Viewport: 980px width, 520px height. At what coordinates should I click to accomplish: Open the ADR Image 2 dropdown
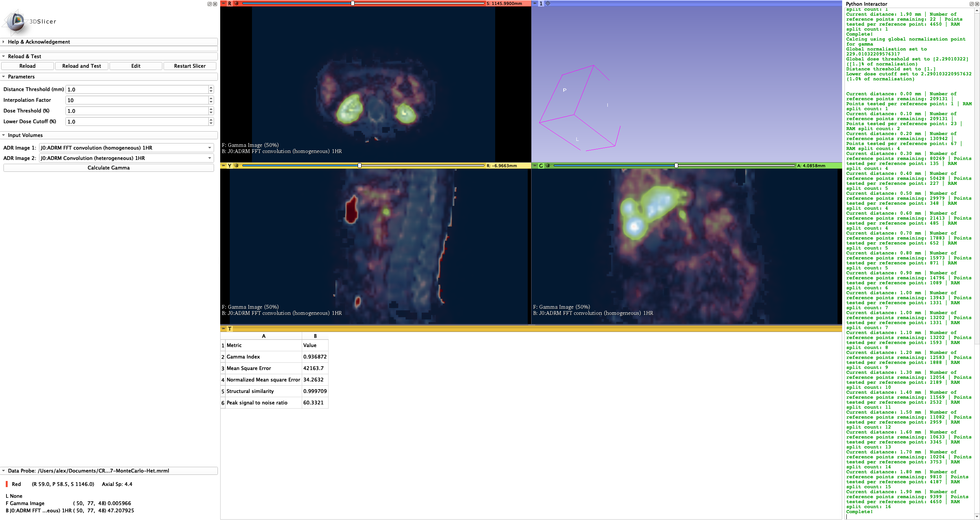[x=209, y=158]
